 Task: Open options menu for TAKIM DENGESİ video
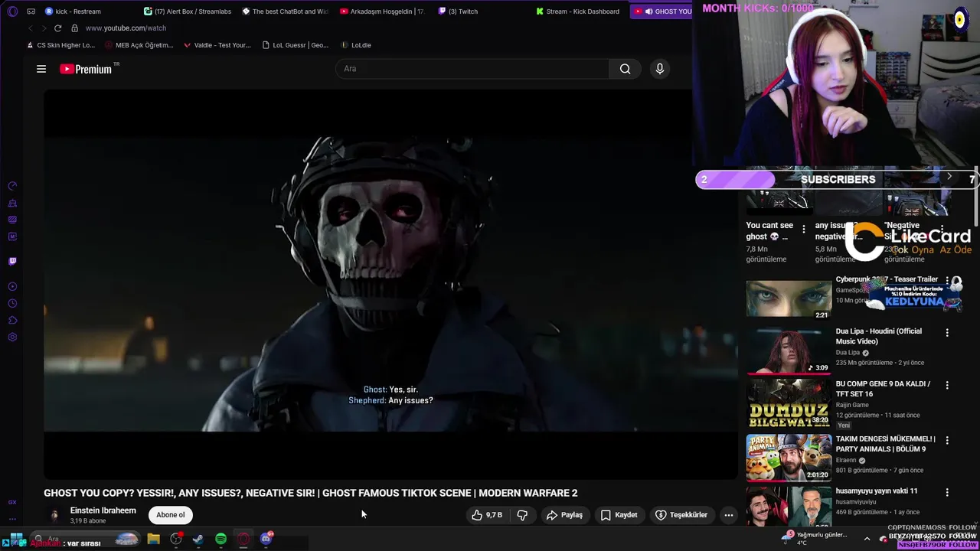pyautogui.click(x=947, y=441)
